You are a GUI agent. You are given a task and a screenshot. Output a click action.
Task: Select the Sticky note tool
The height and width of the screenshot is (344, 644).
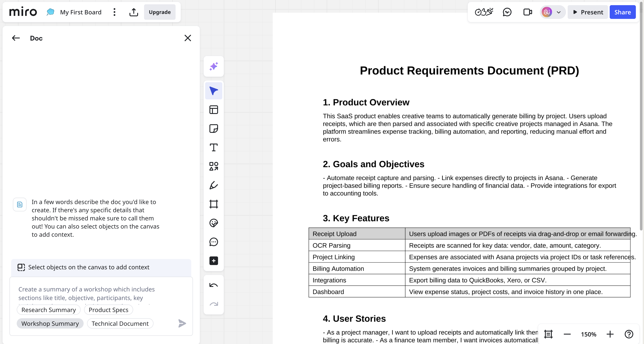pos(214,129)
